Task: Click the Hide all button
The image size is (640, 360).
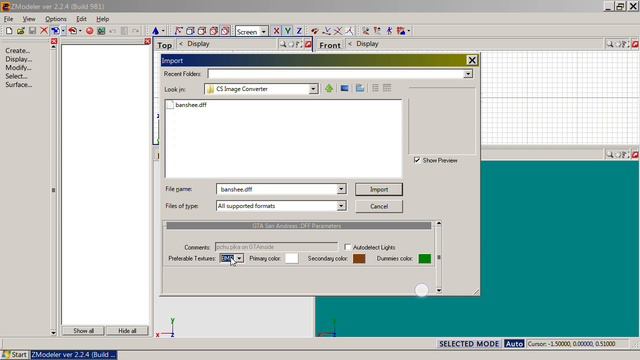Action: 127,331
